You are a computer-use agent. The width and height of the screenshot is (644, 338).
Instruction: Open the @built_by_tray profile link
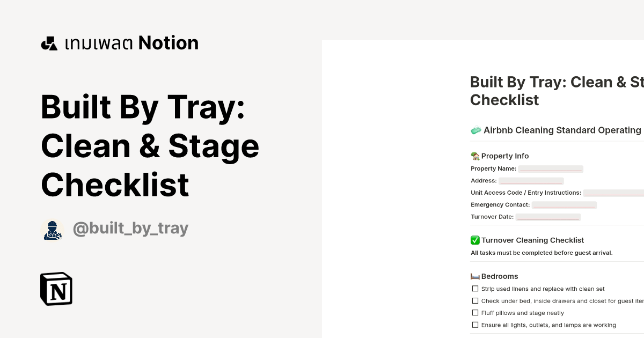[x=130, y=228]
